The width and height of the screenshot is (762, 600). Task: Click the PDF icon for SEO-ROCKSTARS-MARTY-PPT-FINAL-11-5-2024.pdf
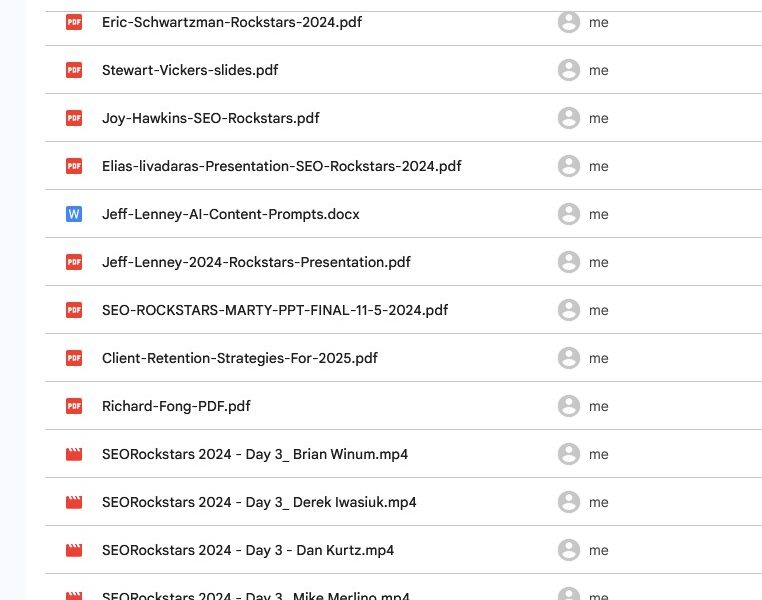pyautogui.click(x=74, y=310)
